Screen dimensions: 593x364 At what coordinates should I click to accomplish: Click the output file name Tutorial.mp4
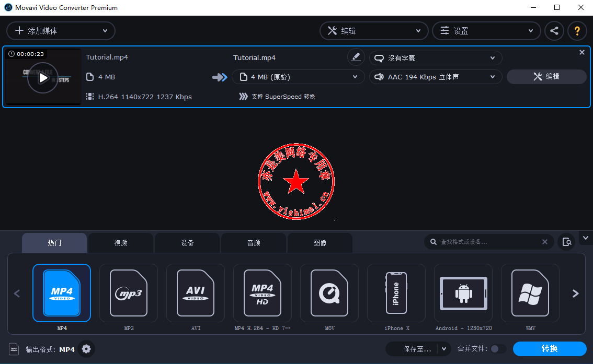(x=254, y=58)
